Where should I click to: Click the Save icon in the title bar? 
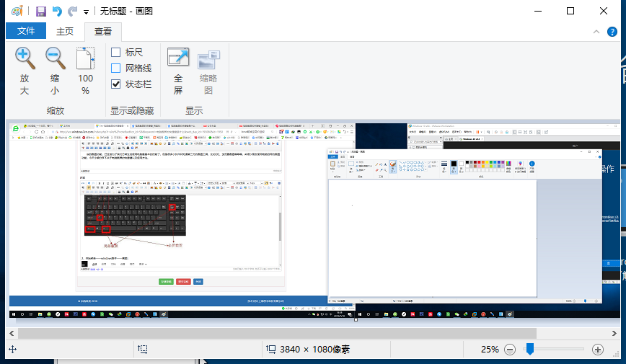41,11
